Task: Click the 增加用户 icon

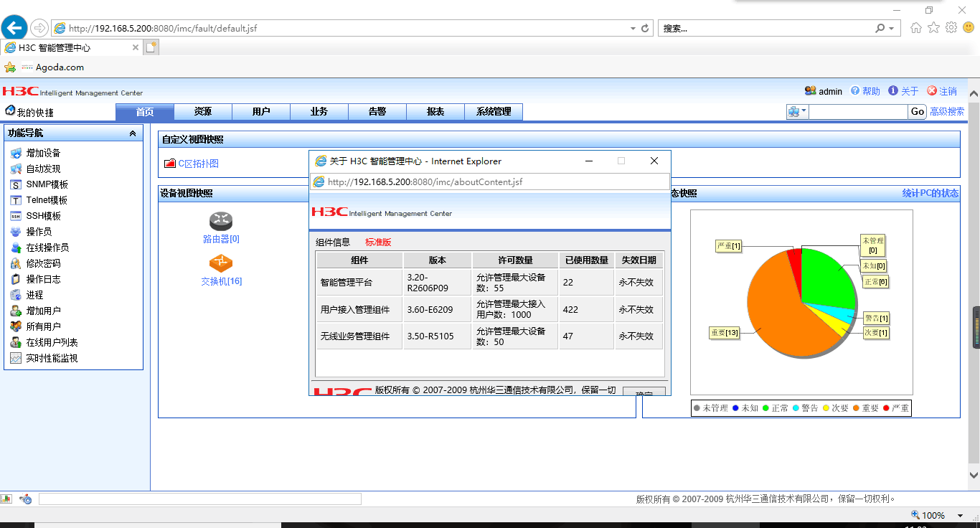Action: [16, 311]
